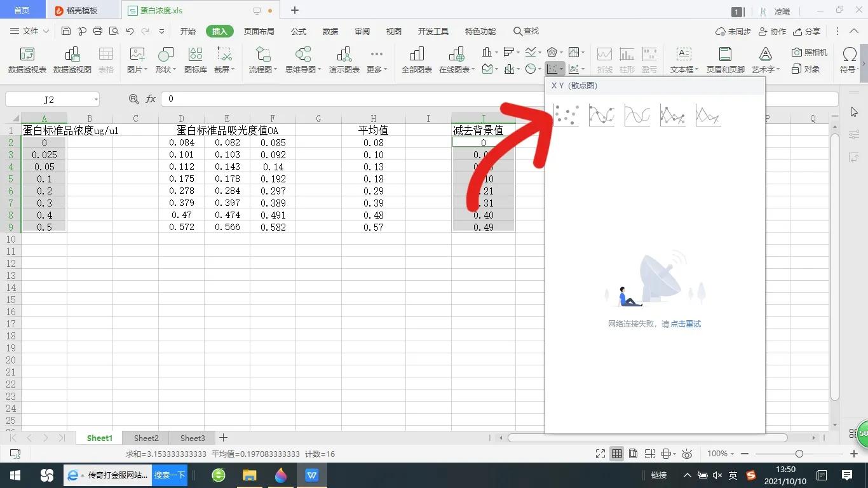Switch to the 公式 tab

299,31
